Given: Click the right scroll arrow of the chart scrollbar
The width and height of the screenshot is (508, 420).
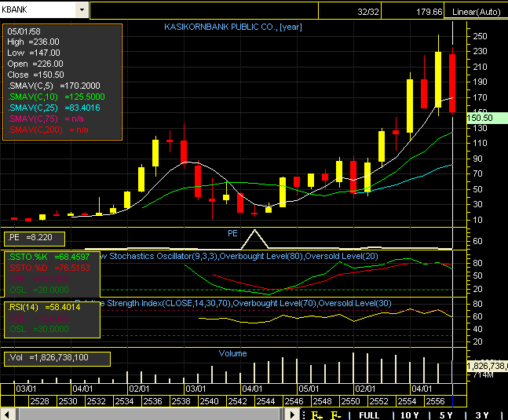Looking at the screenshot, I should 292,415.
